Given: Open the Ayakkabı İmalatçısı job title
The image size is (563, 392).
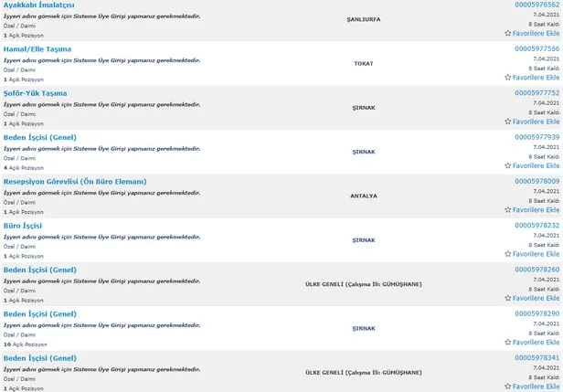Looking at the screenshot, I should pos(39,5).
